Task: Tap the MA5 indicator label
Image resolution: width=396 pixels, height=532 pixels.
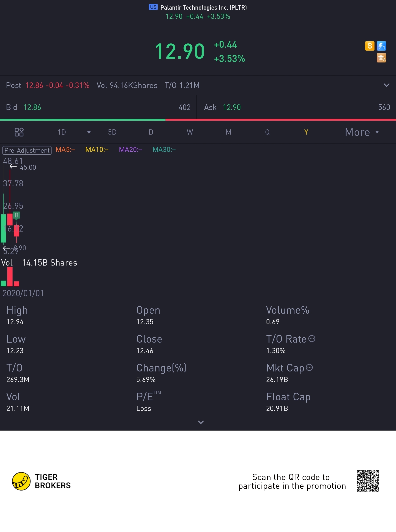Action: [65, 150]
